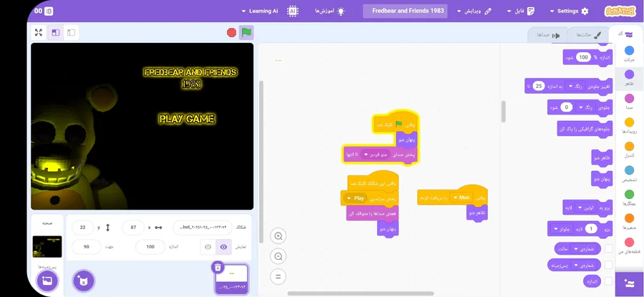Switch to large stage layout
The height and width of the screenshot is (297, 644).
55,32
